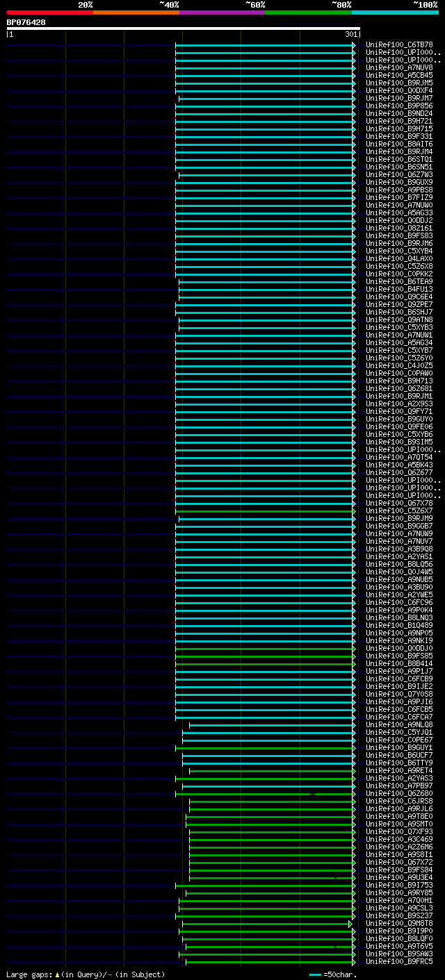
Task: Select the hit label UniRef100_Q7XF93
Action: pos(399,832)
